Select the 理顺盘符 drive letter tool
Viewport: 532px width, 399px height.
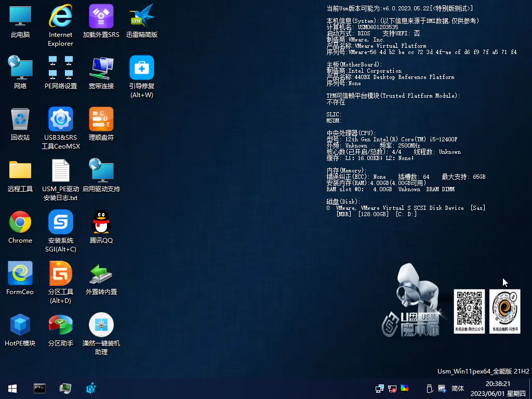coord(101,119)
